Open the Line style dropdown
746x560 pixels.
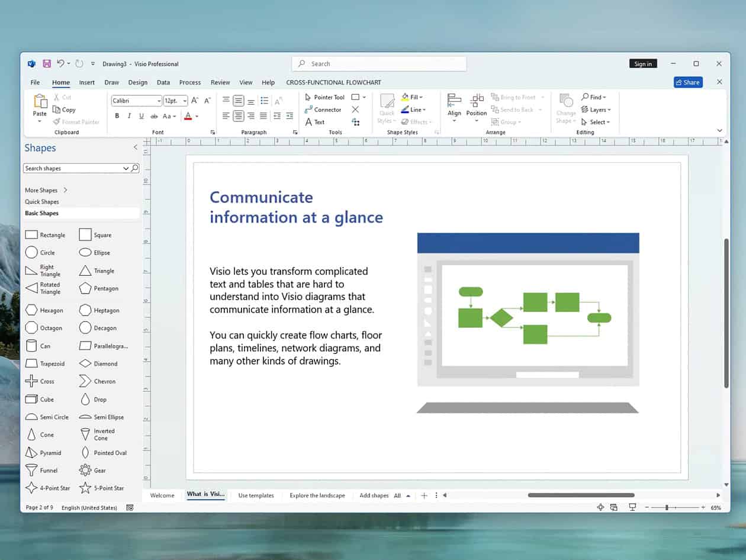point(423,109)
